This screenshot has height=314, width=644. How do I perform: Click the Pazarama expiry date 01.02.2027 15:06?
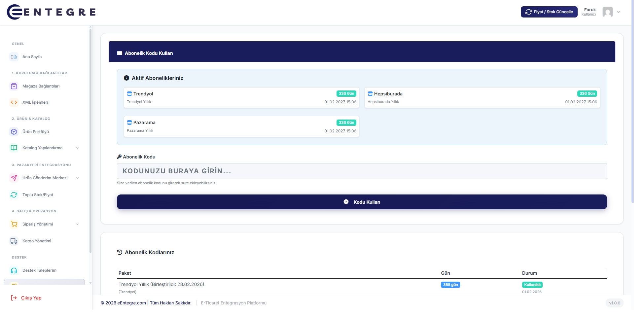pyautogui.click(x=340, y=131)
